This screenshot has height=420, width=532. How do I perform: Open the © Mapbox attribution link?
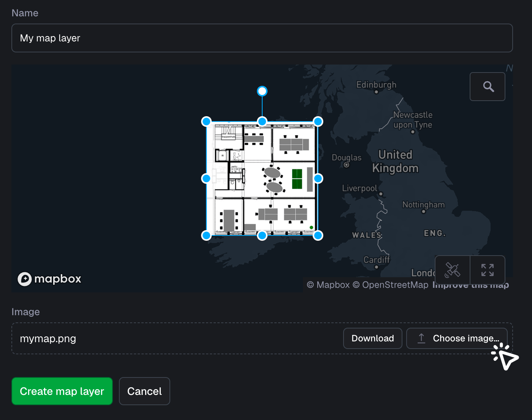[328, 285]
